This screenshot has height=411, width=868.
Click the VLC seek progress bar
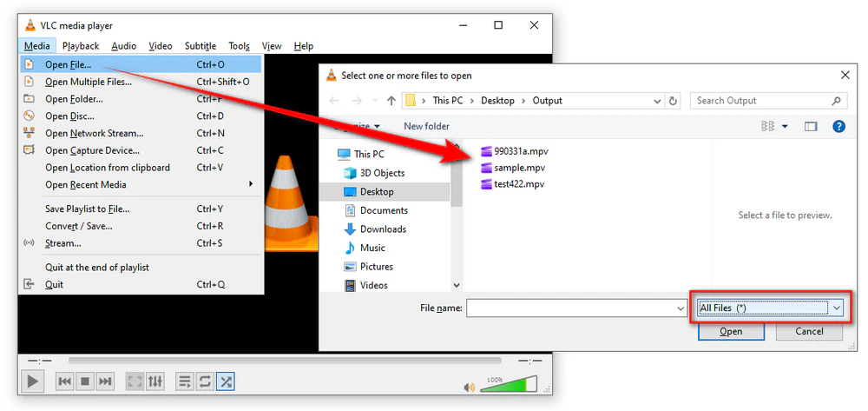click(285, 361)
